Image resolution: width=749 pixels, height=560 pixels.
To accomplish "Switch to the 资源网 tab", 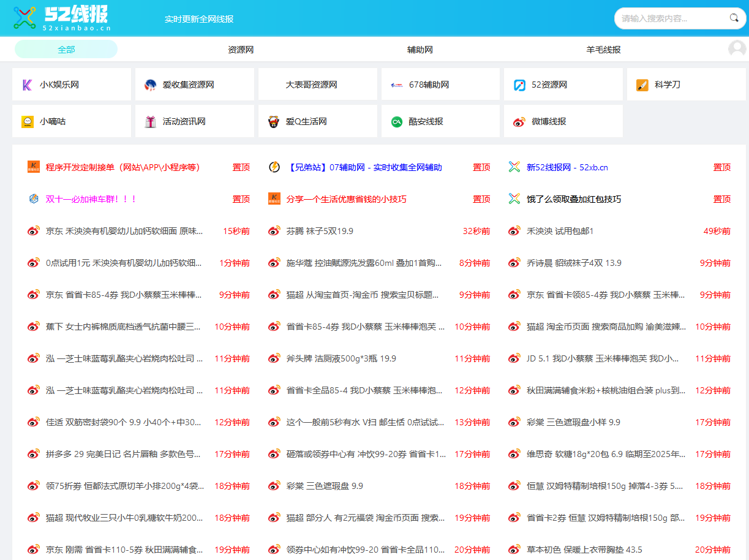I will [x=241, y=50].
